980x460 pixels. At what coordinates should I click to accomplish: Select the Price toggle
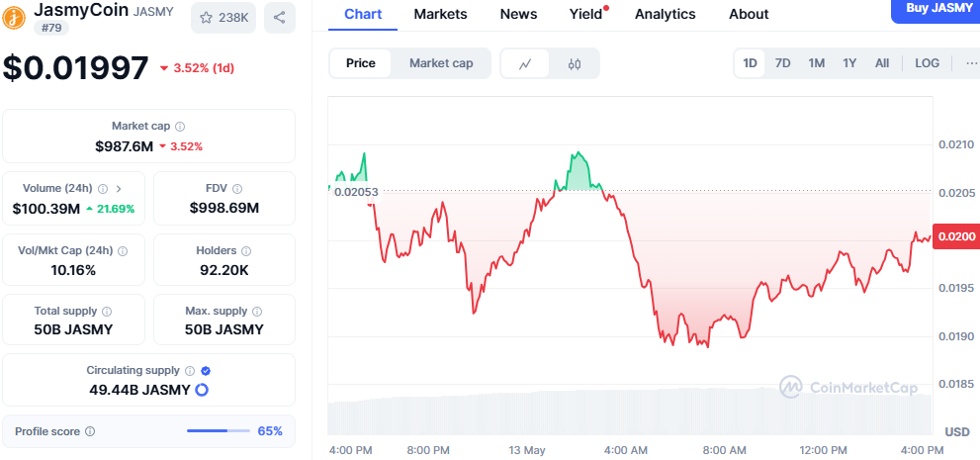click(361, 63)
